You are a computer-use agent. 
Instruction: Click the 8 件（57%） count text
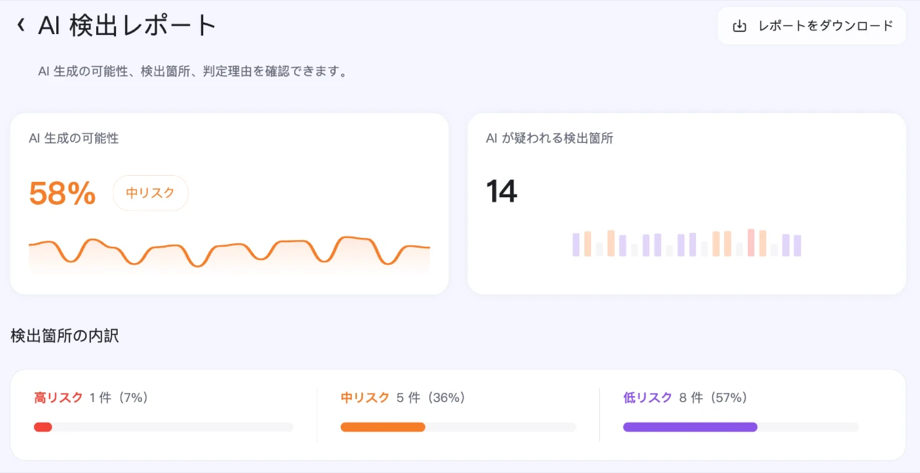(x=713, y=397)
